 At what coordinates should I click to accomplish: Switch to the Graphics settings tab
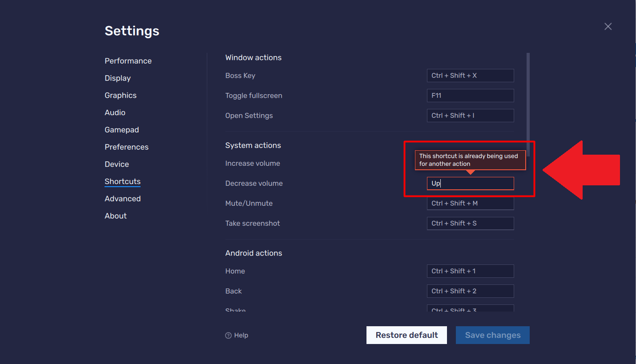pyautogui.click(x=120, y=95)
